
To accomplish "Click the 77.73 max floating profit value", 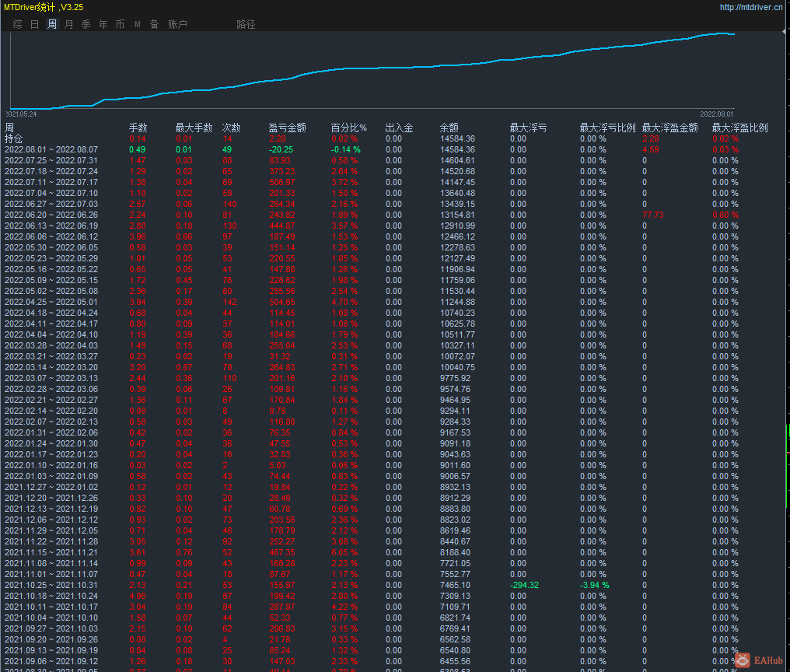I will tap(653, 215).
